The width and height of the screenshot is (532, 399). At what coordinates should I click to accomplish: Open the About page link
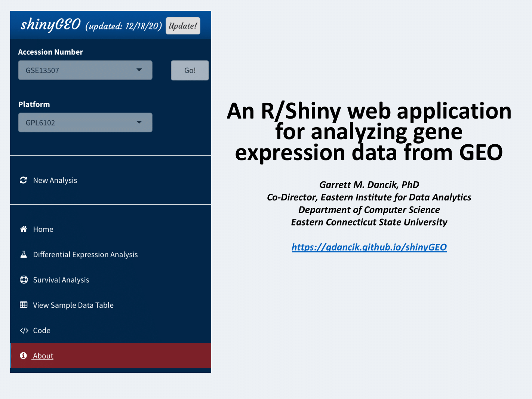(x=43, y=356)
